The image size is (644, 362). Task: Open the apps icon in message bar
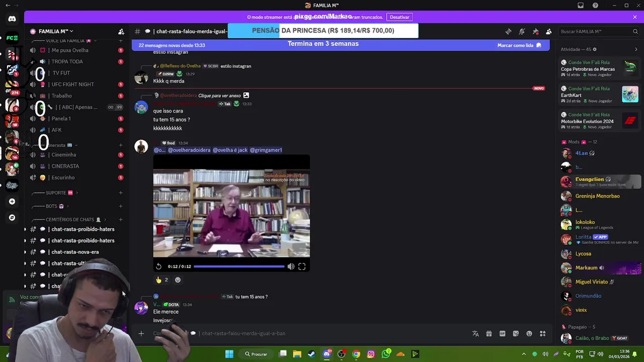point(542,333)
